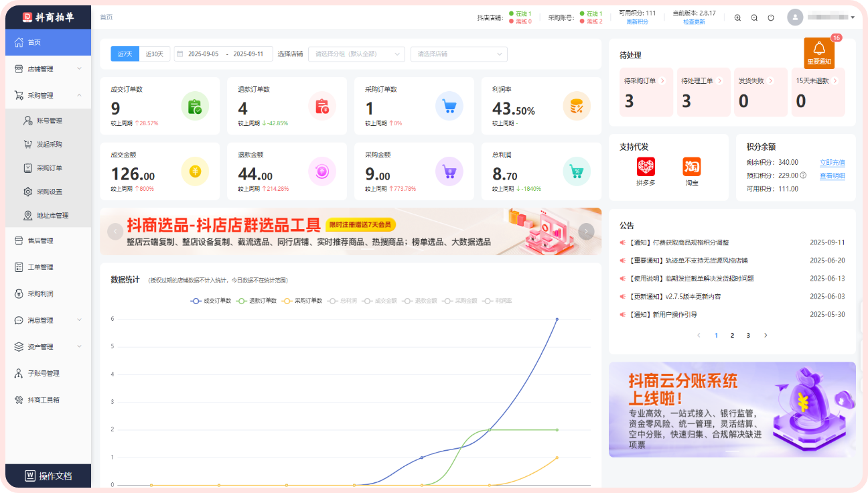
Task: Click the 检查更新 link
Action: [694, 22]
